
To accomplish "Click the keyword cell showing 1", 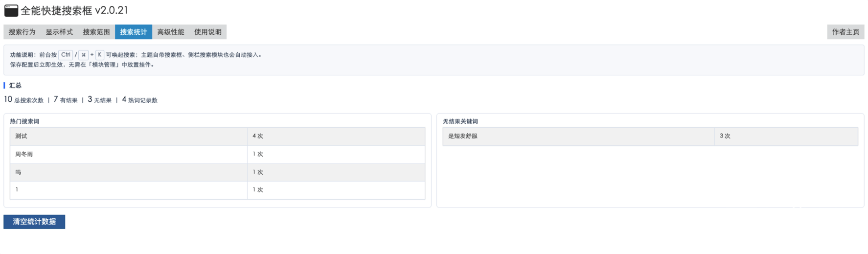I will (129, 190).
